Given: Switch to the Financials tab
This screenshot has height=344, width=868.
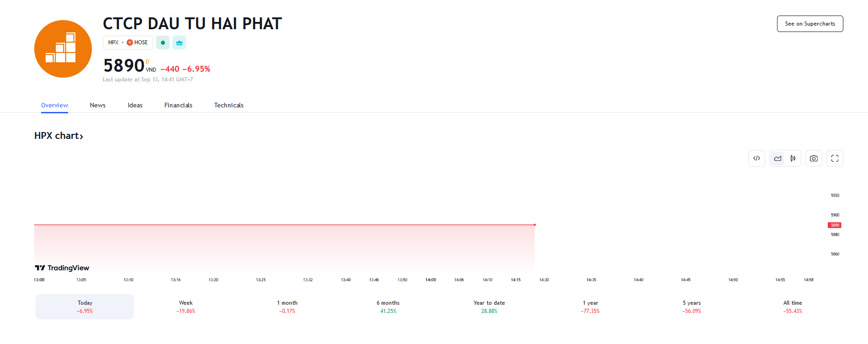Looking at the screenshot, I should click(x=178, y=105).
